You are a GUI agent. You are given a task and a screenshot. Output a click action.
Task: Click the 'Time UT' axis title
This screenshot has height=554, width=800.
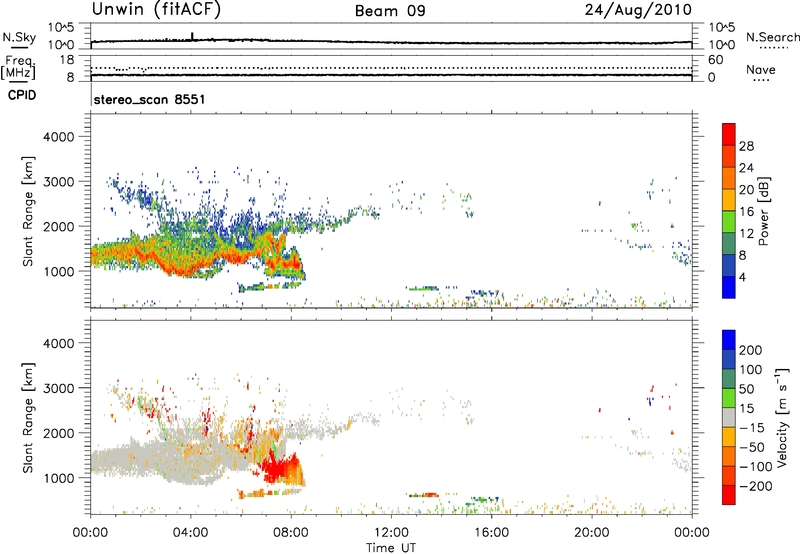coord(391,548)
